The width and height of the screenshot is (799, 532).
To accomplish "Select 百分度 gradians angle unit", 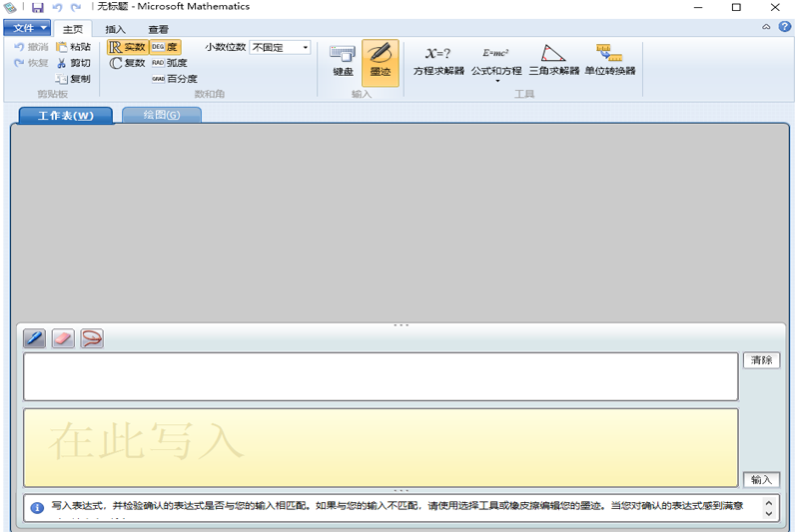I will click(x=174, y=79).
